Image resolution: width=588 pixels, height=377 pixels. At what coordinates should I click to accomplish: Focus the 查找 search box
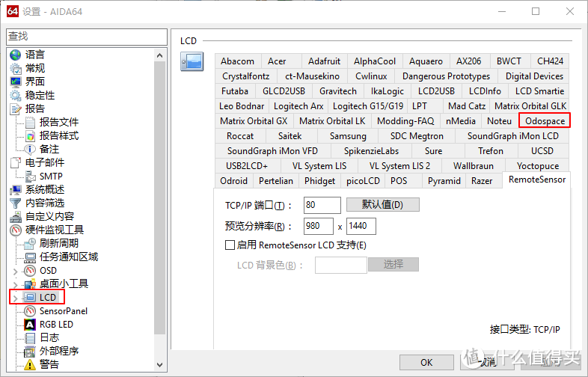pos(87,37)
